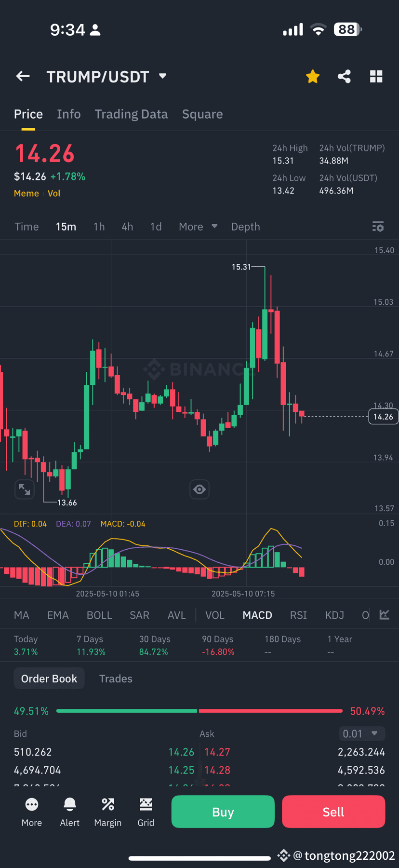399x868 pixels.
Task: Select the 15m chart interval
Action: point(66,227)
